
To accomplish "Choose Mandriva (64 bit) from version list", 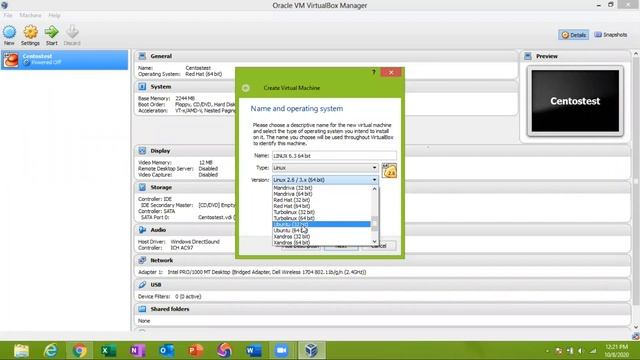I will (322, 194).
